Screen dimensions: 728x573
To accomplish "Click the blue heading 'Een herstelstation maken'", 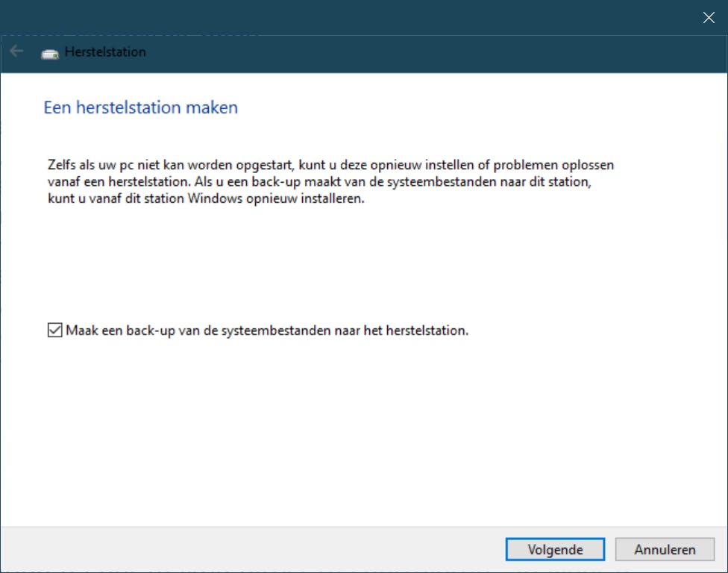I will (140, 107).
